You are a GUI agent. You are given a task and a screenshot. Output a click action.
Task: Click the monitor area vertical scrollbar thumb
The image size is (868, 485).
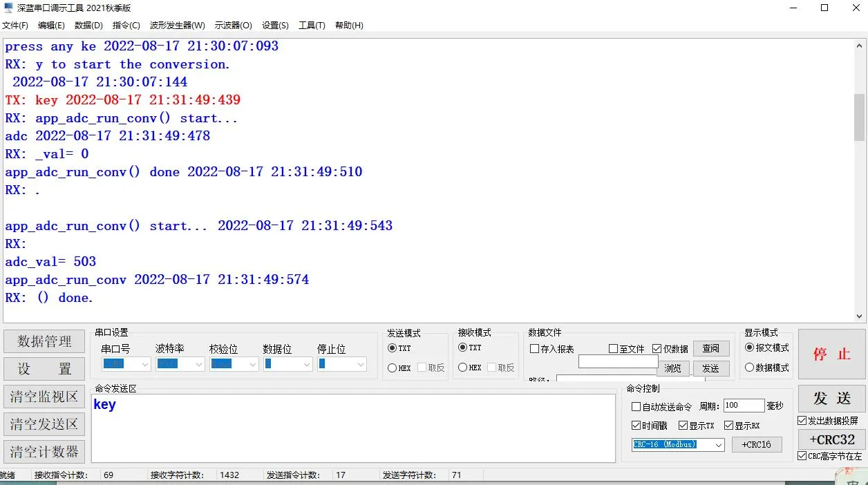(x=860, y=117)
